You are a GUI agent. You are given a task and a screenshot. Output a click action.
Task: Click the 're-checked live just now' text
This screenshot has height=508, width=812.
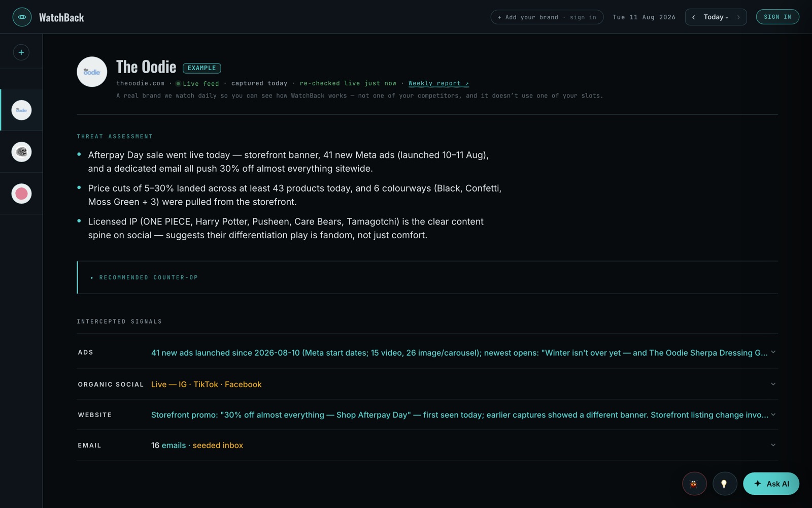pyautogui.click(x=348, y=83)
